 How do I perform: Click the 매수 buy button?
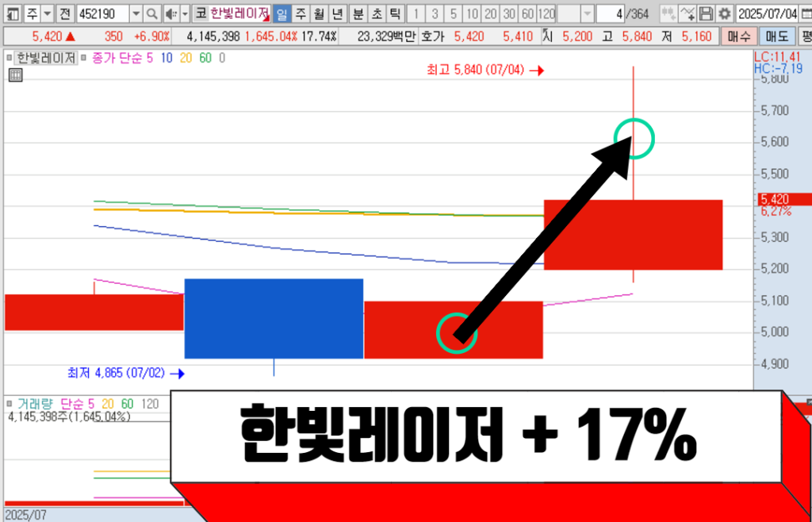738,36
